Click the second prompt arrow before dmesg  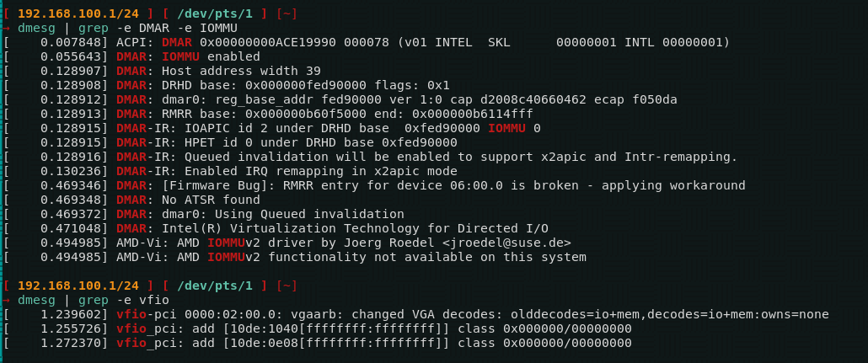pyautogui.click(x=7, y=300)
